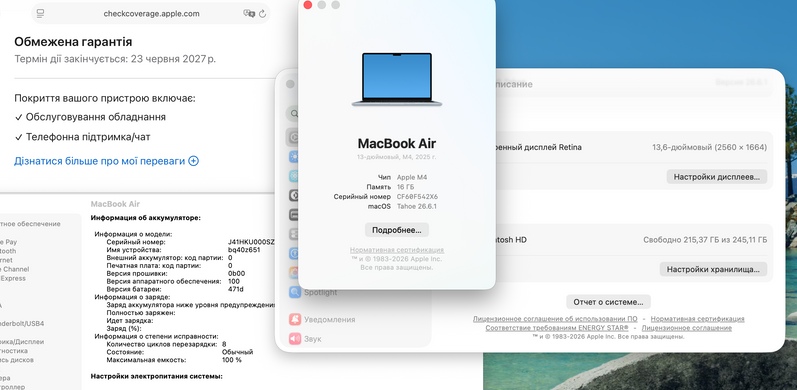Select condition value 'Обычный'
The image size is (797, 390).
pos(237,352)
